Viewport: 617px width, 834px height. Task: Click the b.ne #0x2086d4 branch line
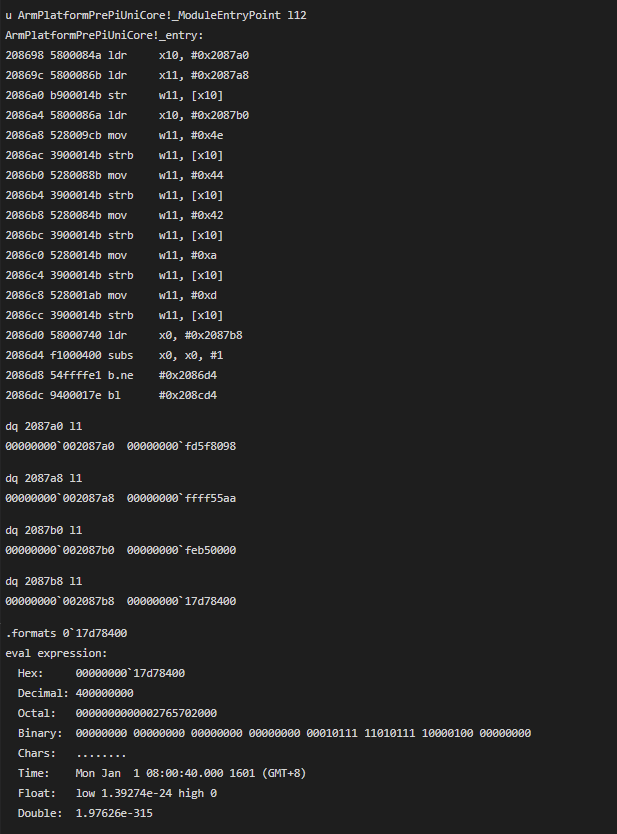click(x=111, y=376)
